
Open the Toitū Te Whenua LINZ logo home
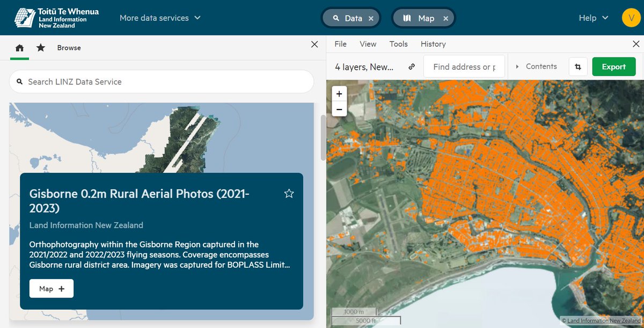pos(56,18)
